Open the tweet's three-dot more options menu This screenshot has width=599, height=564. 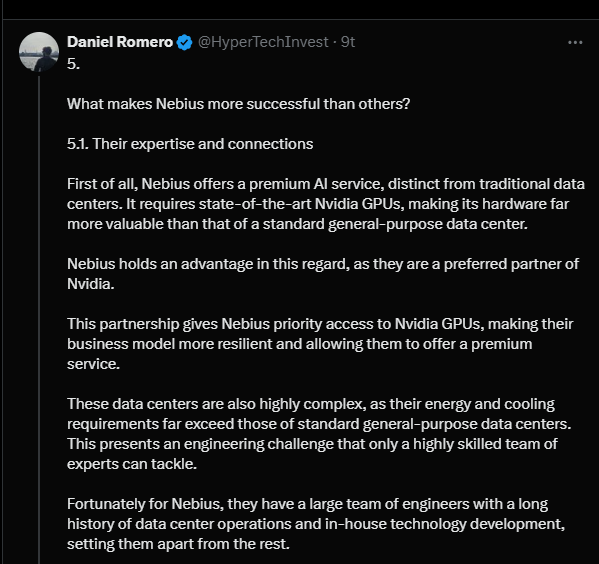[575, 42]
